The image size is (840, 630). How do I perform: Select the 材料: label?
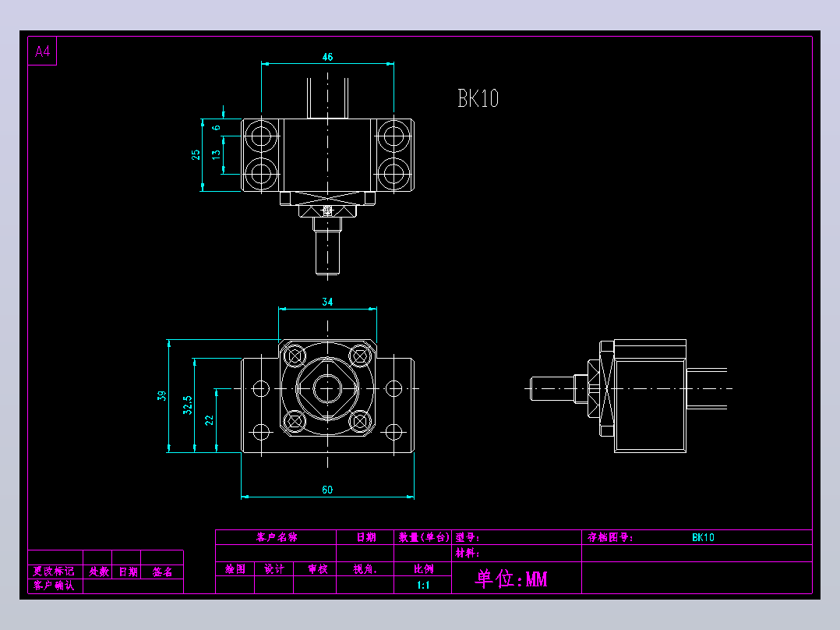coord(468,553)
